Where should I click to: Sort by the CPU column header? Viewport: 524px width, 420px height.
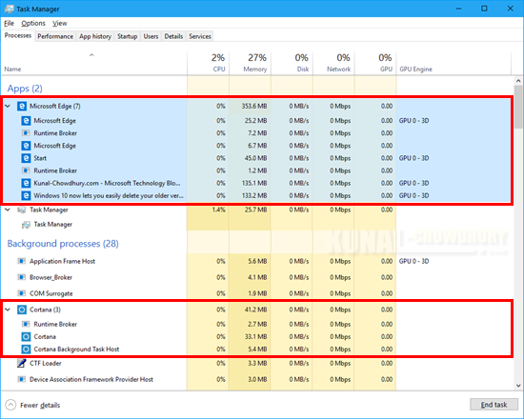click(209, 63)
